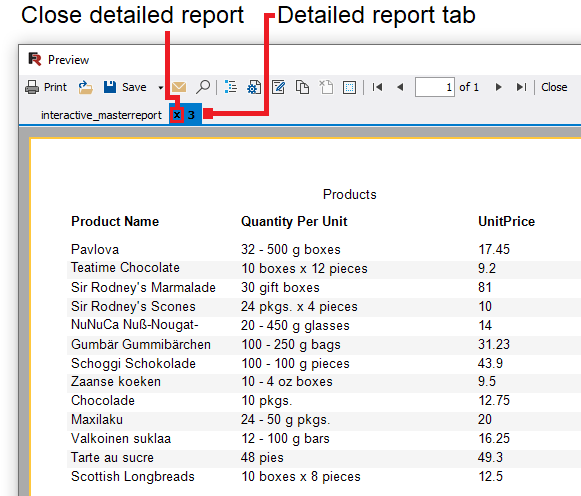Open page settings gear icon
Screen dimensions: 581x496
[254, 87]
